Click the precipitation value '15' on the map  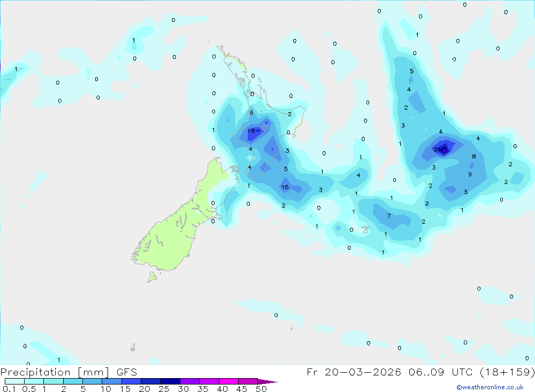click(x=285, y=187)
